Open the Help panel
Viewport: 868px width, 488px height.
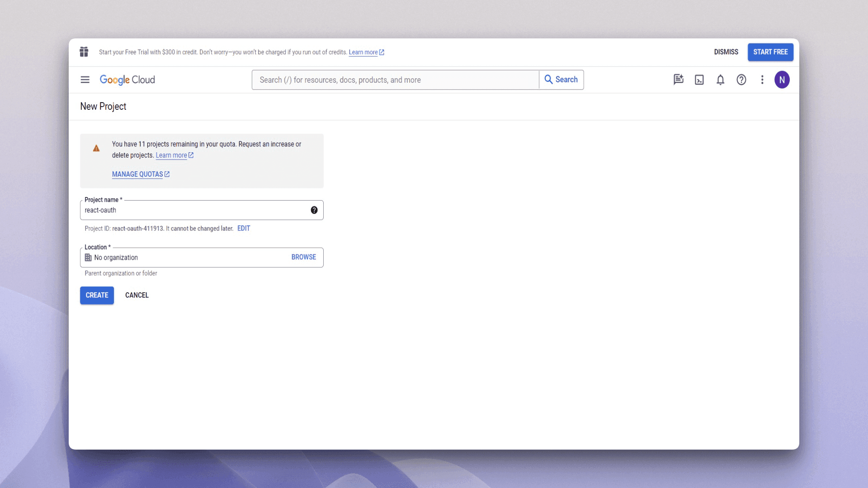tap(741, 80)
